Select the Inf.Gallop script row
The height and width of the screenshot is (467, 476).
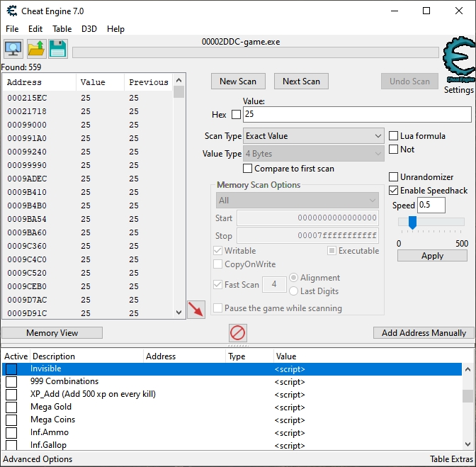tap(232, 445)
